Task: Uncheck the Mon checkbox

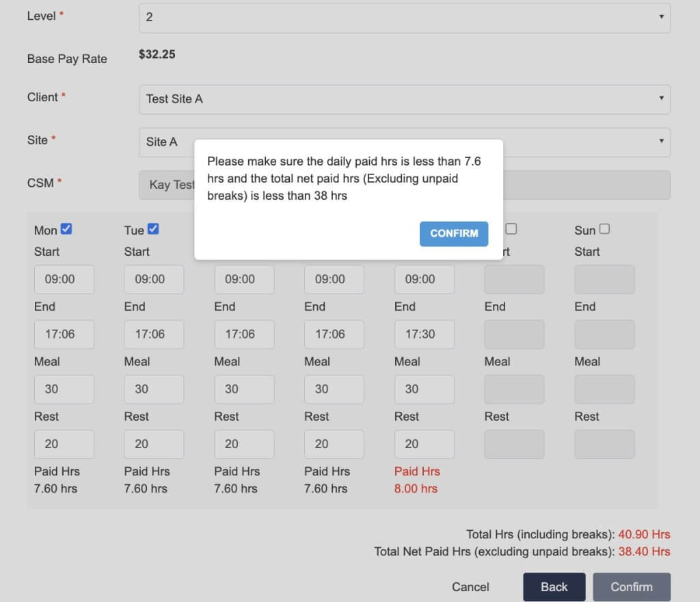Action: point(66,228)
